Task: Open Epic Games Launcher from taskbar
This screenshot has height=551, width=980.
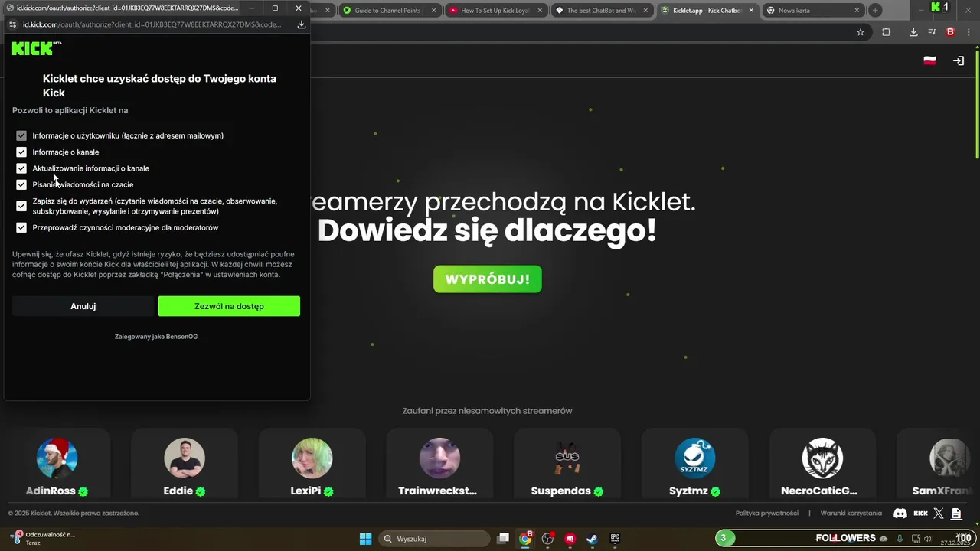Action: tap(614, 539)
